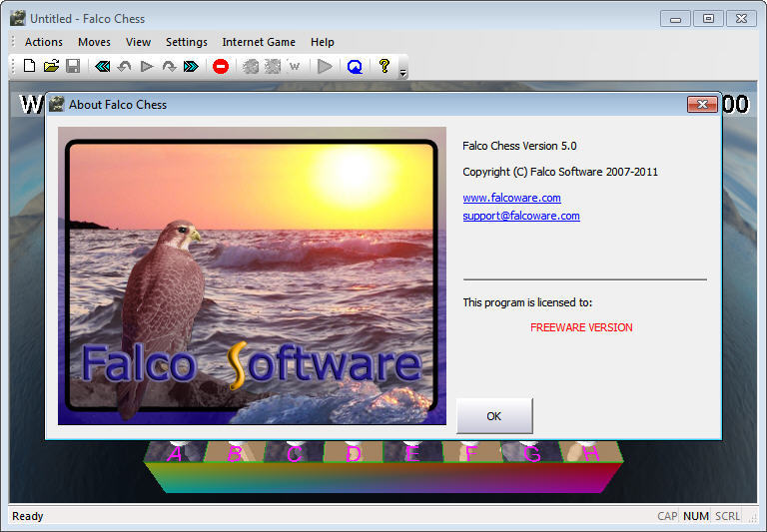The height and width of the screenshot is (532, 767).
Task: Open the View menu
Action: [x=138, y=42]
